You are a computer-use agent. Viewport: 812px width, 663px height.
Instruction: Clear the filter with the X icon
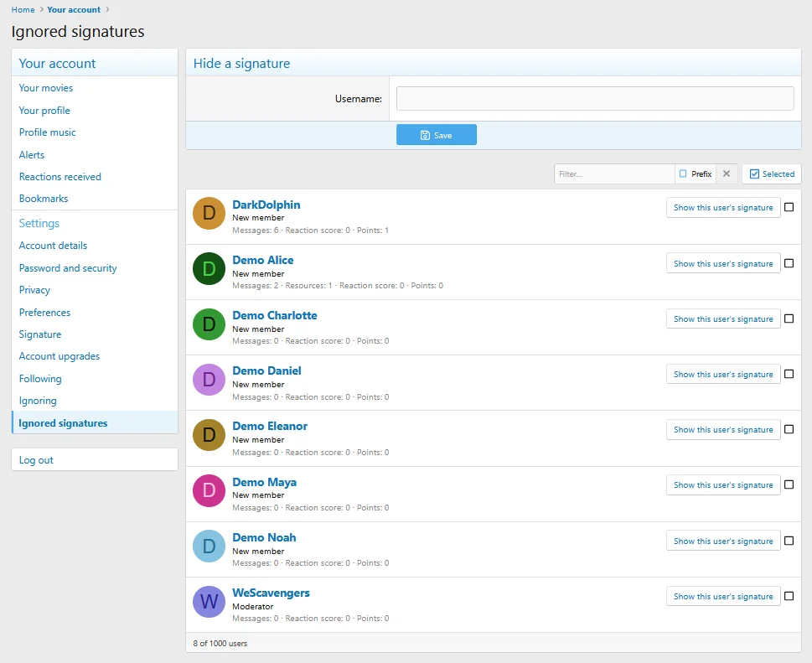coord(727,174)
